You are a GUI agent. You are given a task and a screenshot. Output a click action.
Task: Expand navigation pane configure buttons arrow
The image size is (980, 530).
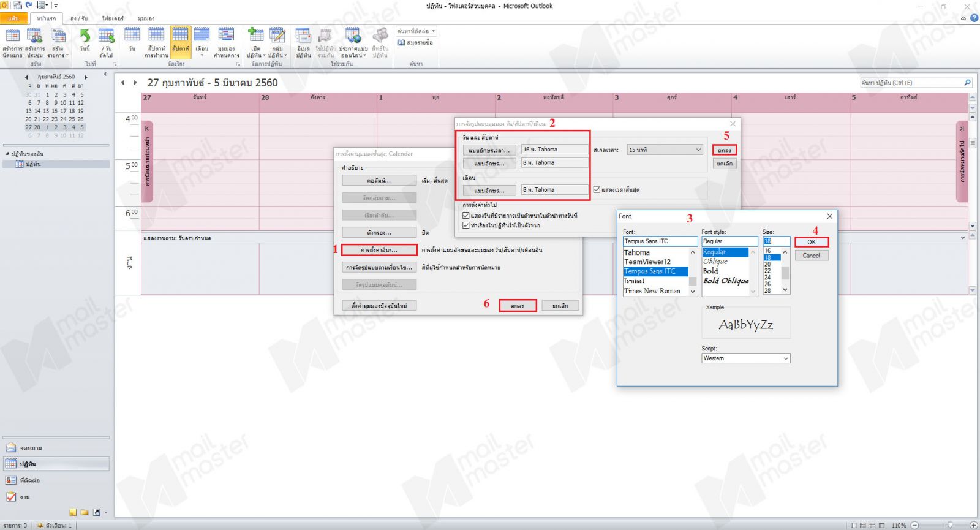pos(106,512)
